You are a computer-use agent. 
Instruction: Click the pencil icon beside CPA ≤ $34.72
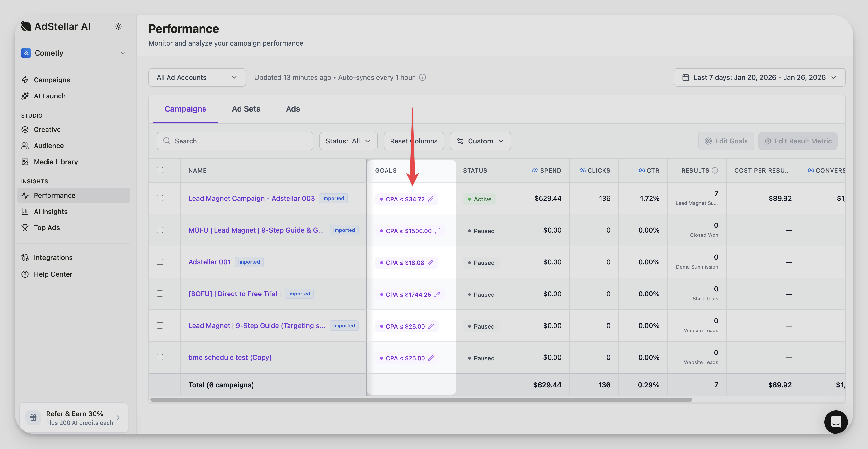(x=431, y=199)
